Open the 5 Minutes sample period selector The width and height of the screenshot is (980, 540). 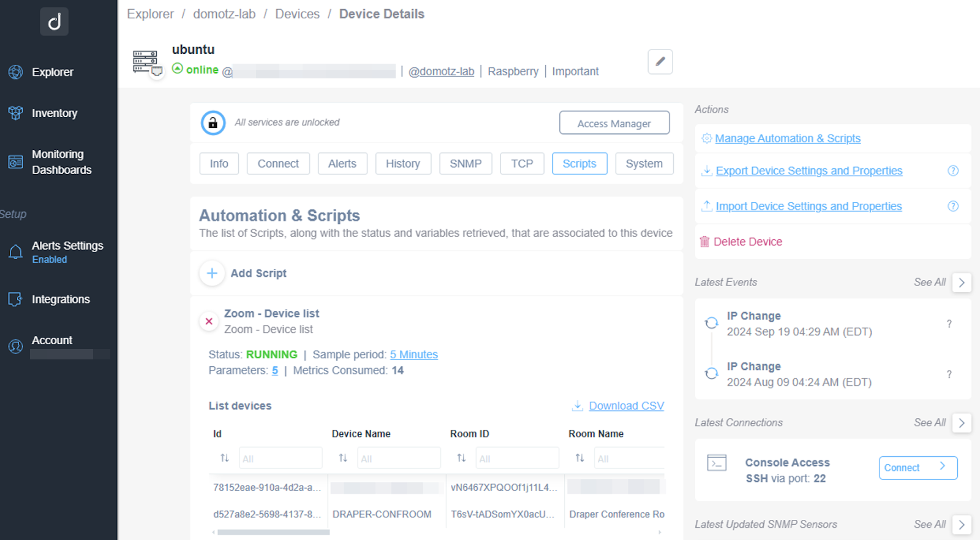point(413,354)
